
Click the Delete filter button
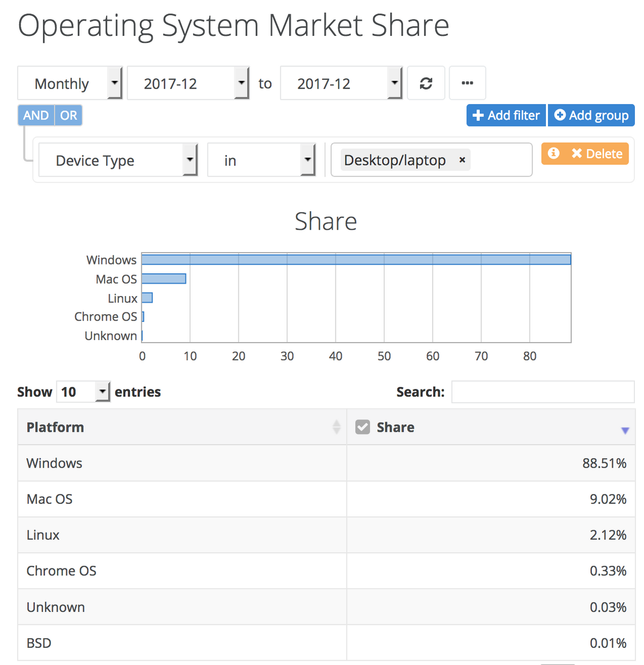tap(597, 153)
